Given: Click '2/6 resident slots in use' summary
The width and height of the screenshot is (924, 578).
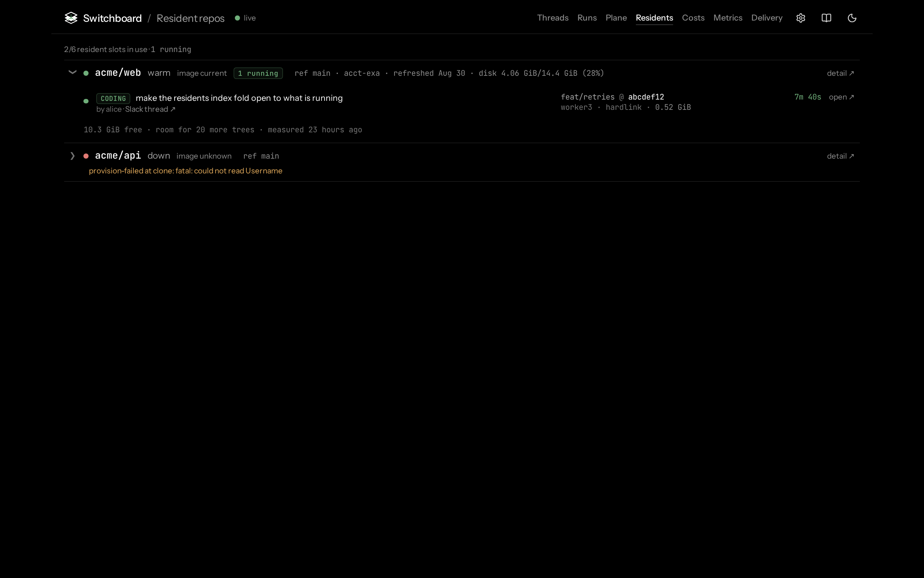Looking at the screenshot, I should tap(106, 49).
